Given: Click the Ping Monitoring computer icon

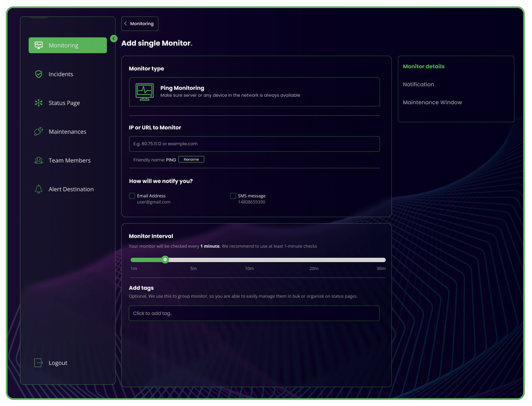Looking at the screenshot, I should [144, 92].
